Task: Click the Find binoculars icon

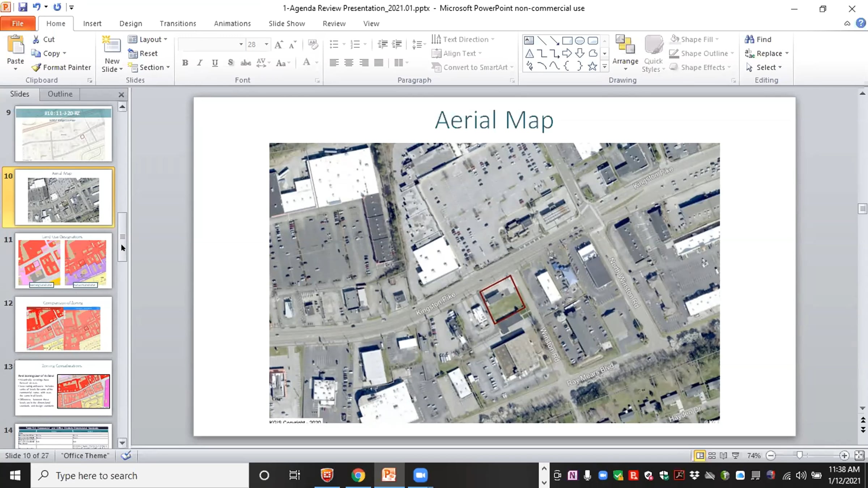Action: pos(749,39)
